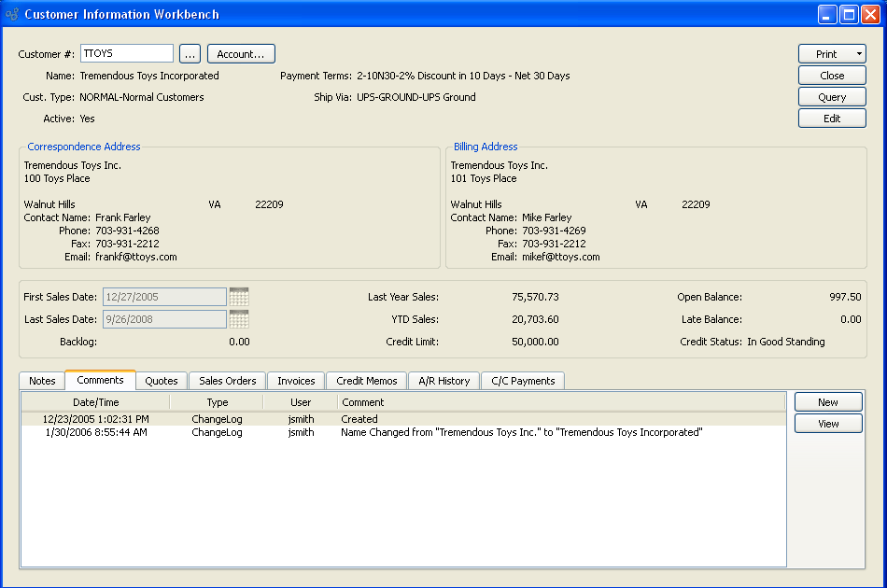Open First Sales Date calendar picker
Viewport: 887px width, 588px height.
pyautogui.click(x=239, y=297)
